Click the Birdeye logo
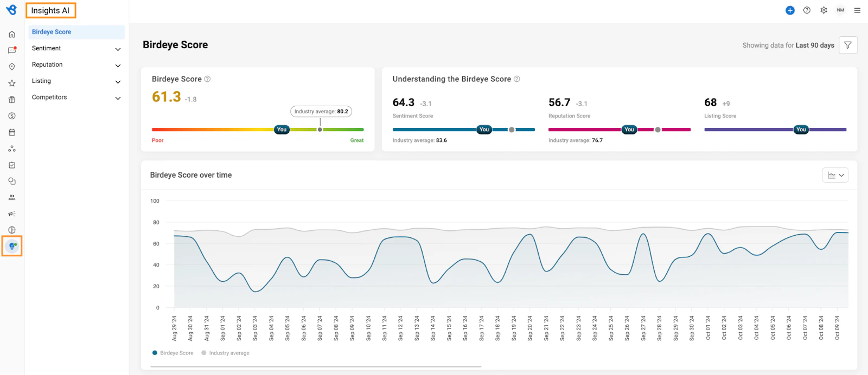 click(x=11, y=10)
